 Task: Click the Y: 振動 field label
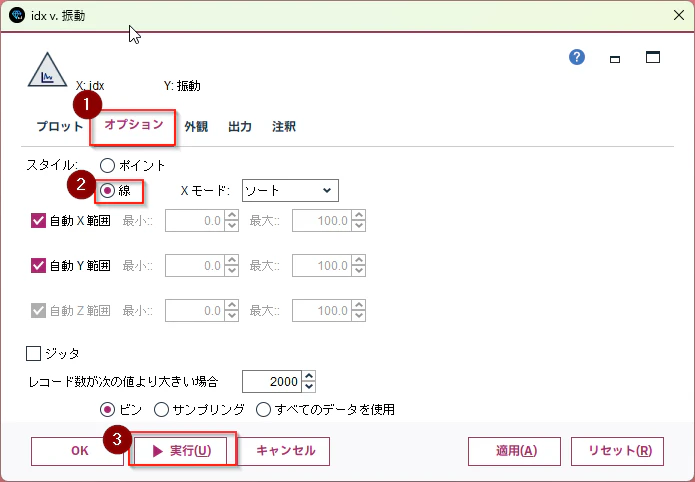click(182, 86)
